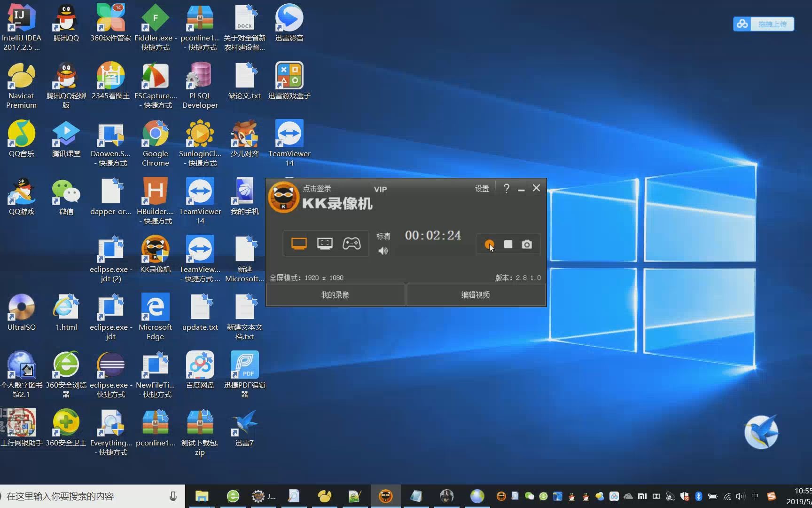Select HBuilder shortcut icon

156,201
